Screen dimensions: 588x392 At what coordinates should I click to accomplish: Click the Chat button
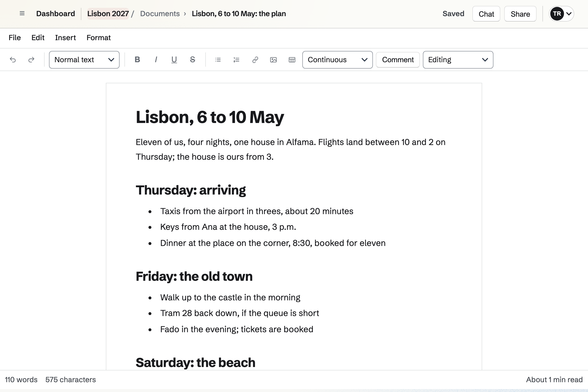tap(486, 14)
